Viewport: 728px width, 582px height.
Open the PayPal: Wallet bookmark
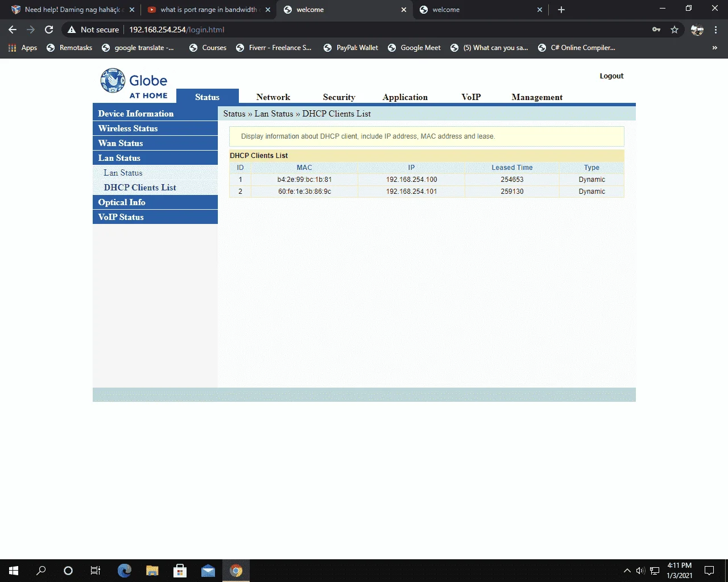tap(351, 48)
